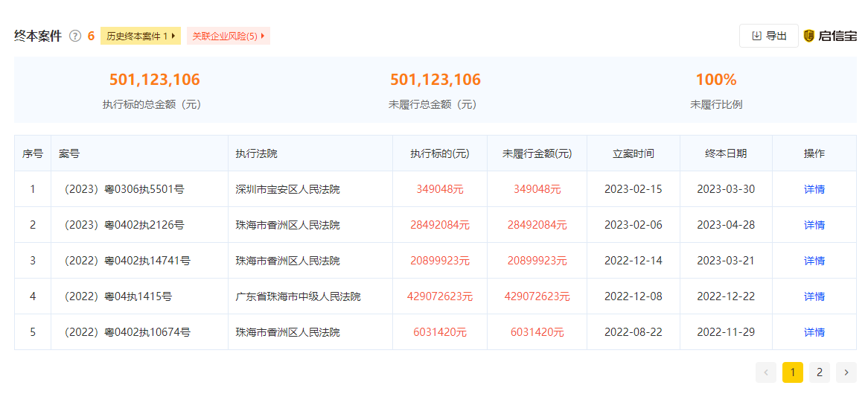Screen dimensions: 868x397
Task: Open 详情 for case 粤0402执14741号
Action: pos(814,261)
